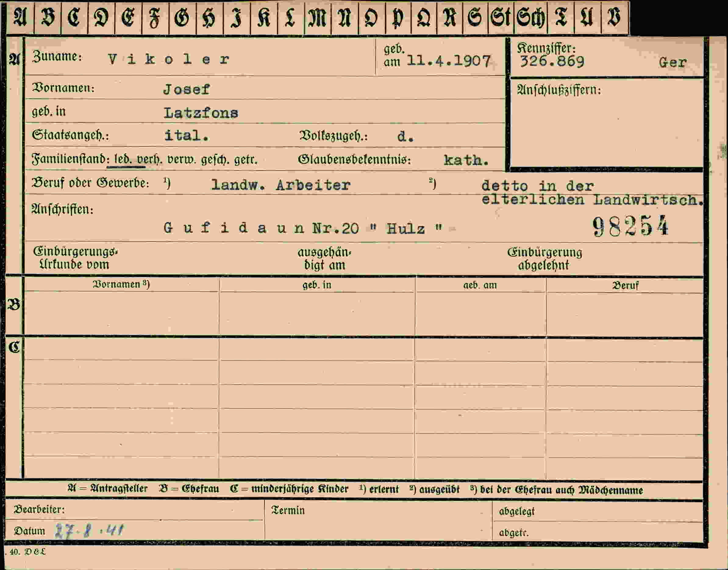Click the 'Bearbeiter:' label
Screen dimensions: 728x570
(x=39, y=509)
